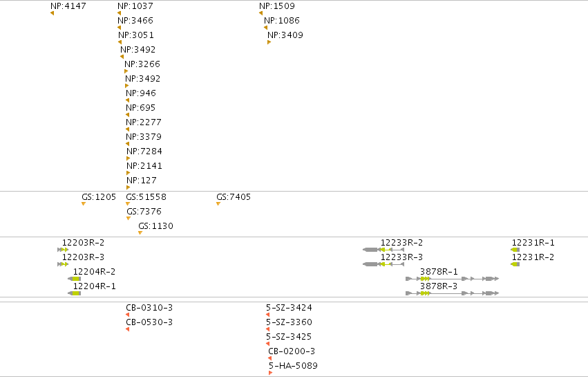Select the arrow glyph below NP:1037
588x377 pixels.
[120, 13]
